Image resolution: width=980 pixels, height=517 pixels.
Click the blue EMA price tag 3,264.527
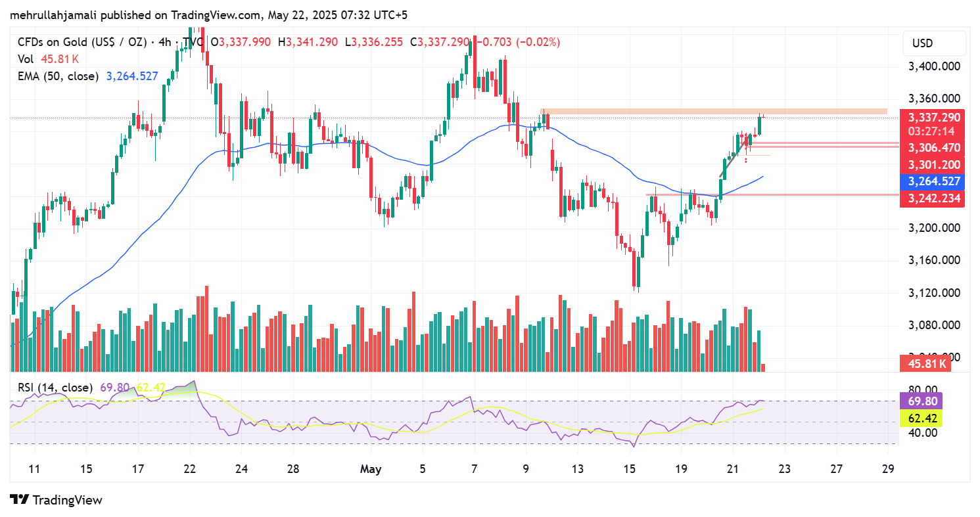tap(933, 181)
